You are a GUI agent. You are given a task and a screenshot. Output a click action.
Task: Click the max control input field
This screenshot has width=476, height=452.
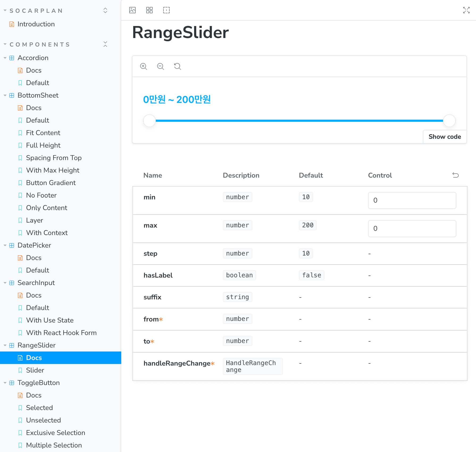(412, 229)
